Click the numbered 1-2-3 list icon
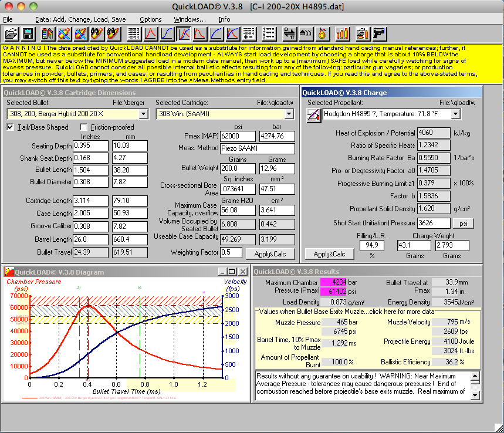Viewport: 504px width, 433px height. 269,33
